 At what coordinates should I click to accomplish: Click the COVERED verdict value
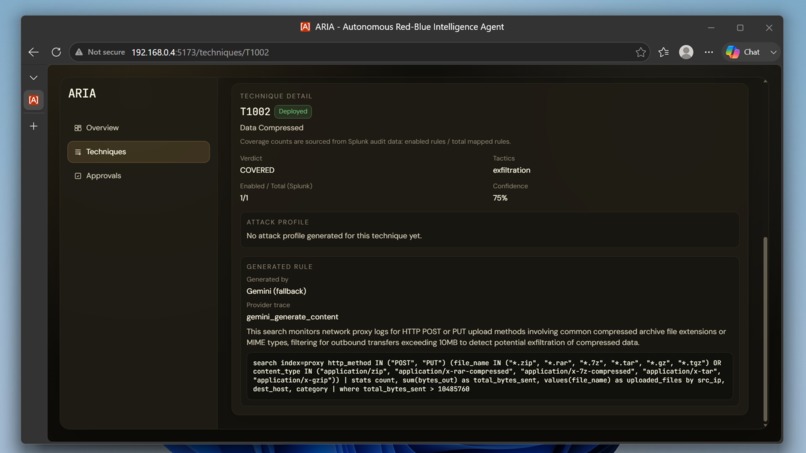point(257,170)
